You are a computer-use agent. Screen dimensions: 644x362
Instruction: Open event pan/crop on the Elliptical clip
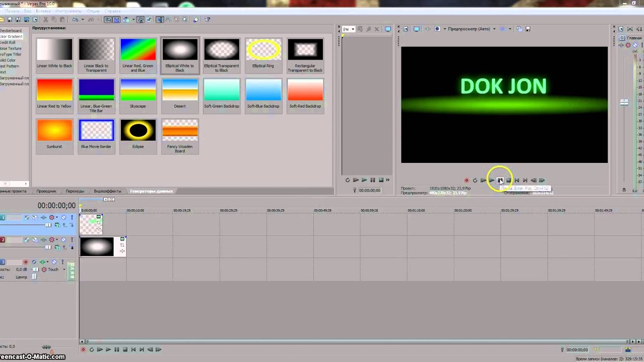click(x=122, y=245)
